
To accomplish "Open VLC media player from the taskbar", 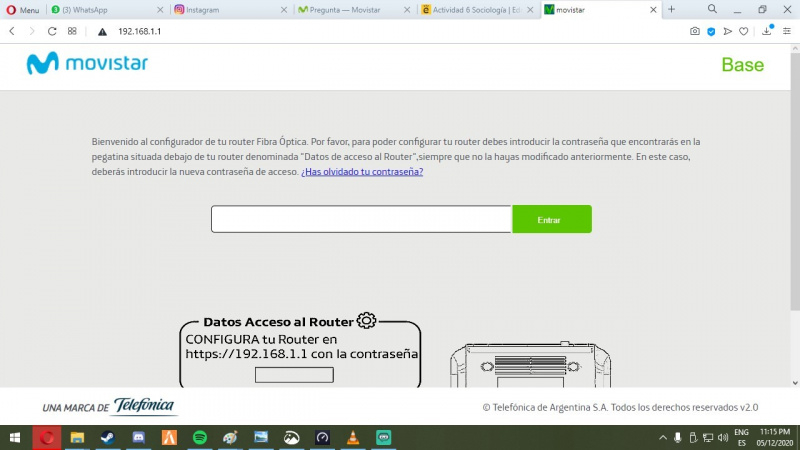I will (x=353, y=438).
